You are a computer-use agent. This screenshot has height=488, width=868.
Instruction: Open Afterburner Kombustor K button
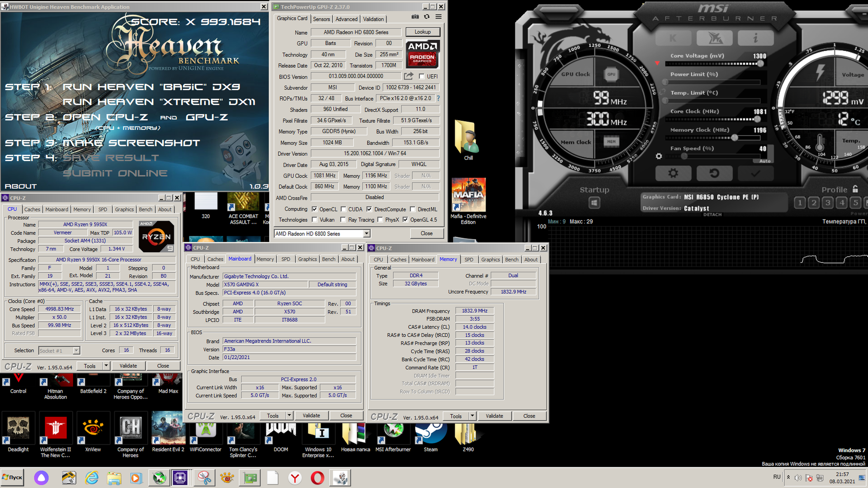(x=673, y=38)
